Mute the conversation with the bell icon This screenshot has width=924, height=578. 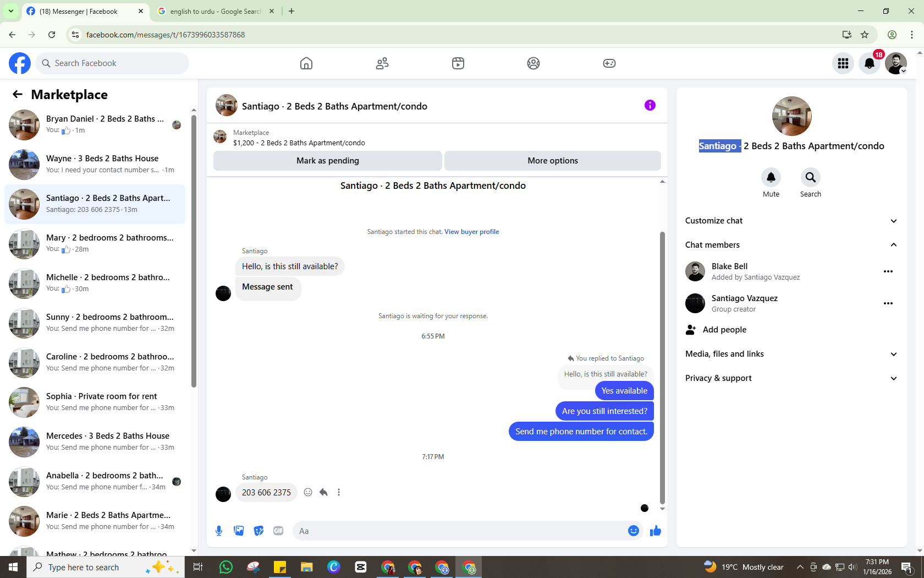(771, 177)
